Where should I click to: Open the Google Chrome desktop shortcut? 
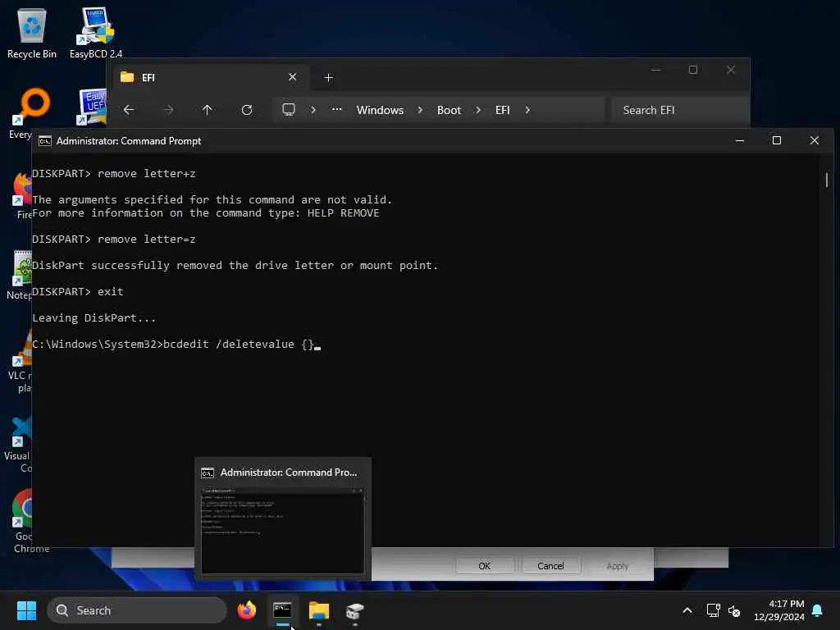click(x=22, y=521)
